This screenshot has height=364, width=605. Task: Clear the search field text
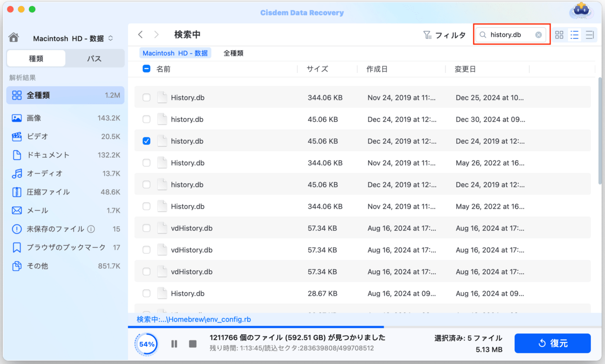(538, 35)
